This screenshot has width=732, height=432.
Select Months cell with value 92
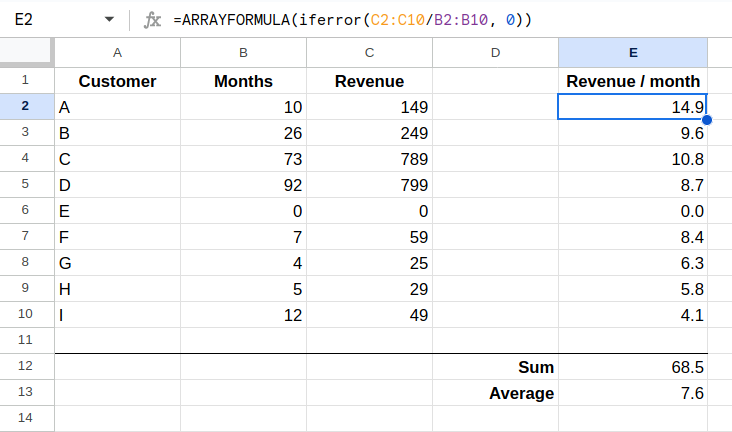click(x=244, y=185)
